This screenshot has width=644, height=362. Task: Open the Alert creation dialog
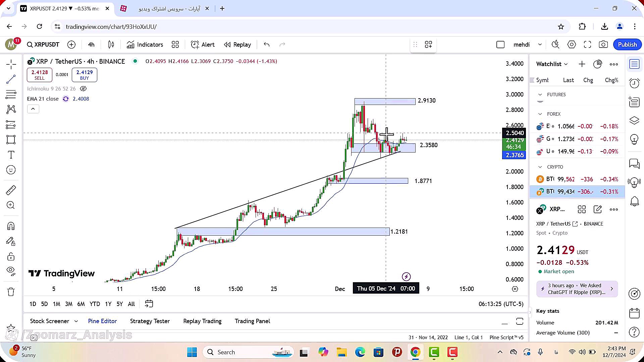[203, 45]
